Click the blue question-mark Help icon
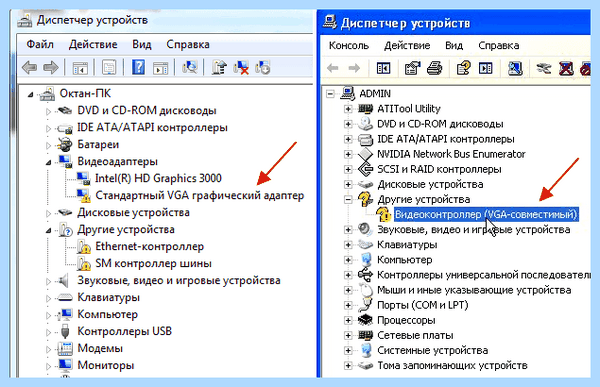Screen dimensions: 600x387 [138, 67]
